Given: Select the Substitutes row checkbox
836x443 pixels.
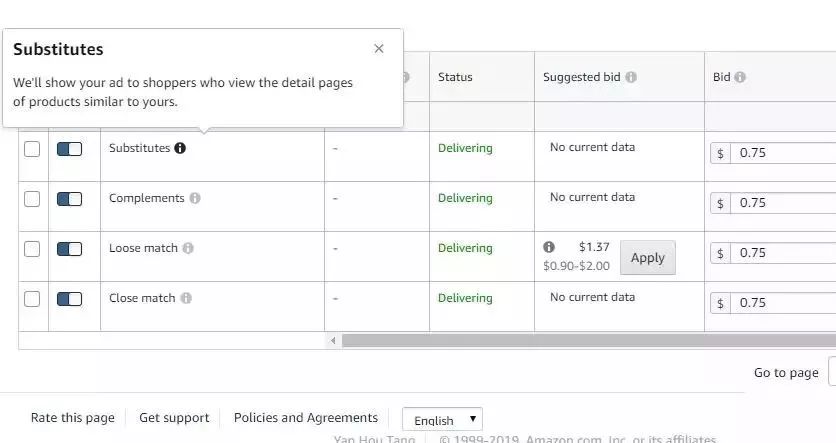Looking at the screenshot, I should coord(32,149).
